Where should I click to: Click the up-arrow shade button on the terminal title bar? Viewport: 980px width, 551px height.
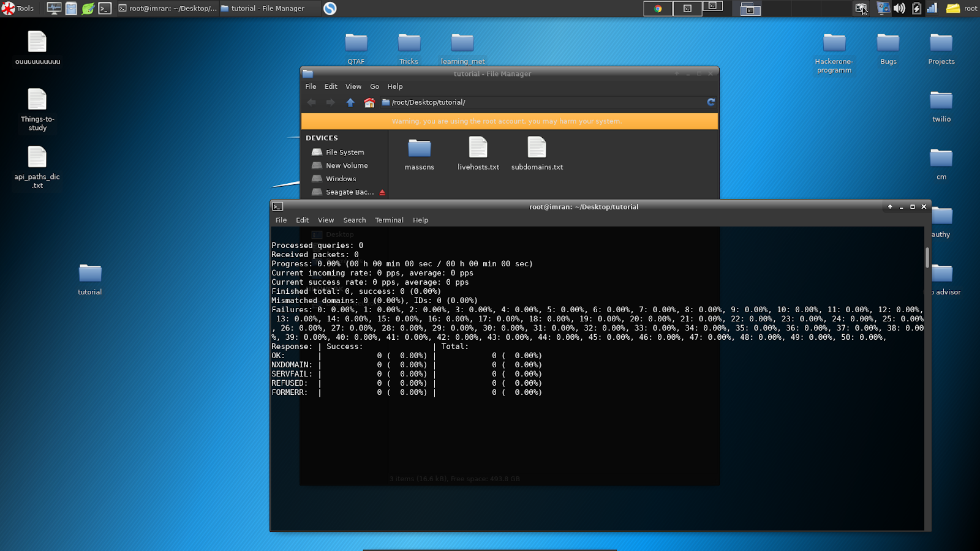(x=890, y=207)
